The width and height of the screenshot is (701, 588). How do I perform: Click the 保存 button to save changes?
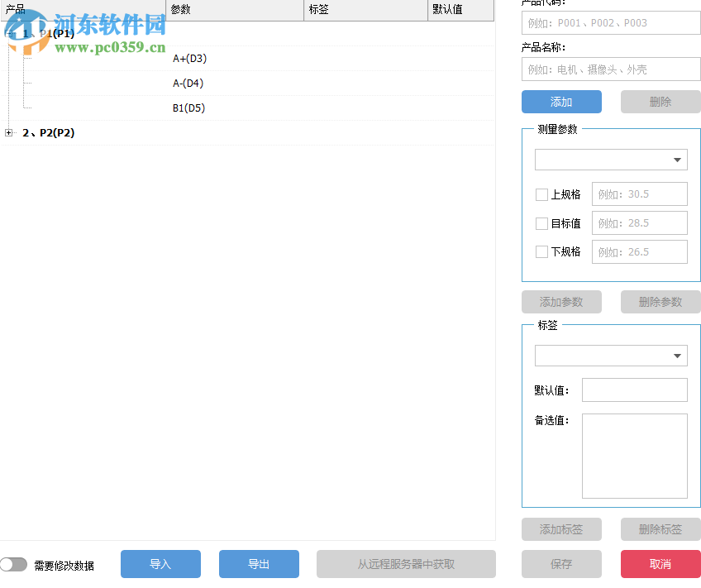click(x=561, y=563)
